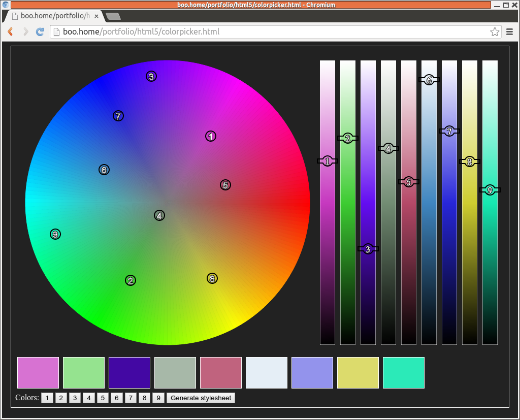
Task: Set number of colors to 2
Action: tap(61, 398)
